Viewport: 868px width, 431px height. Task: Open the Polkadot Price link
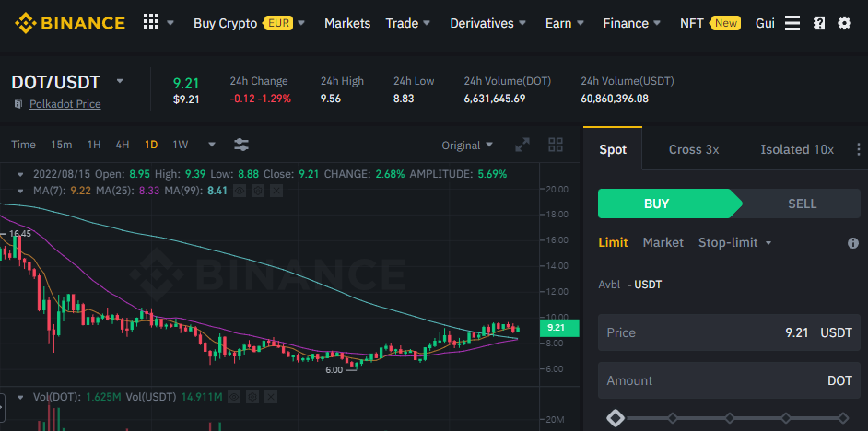[65, 104]
